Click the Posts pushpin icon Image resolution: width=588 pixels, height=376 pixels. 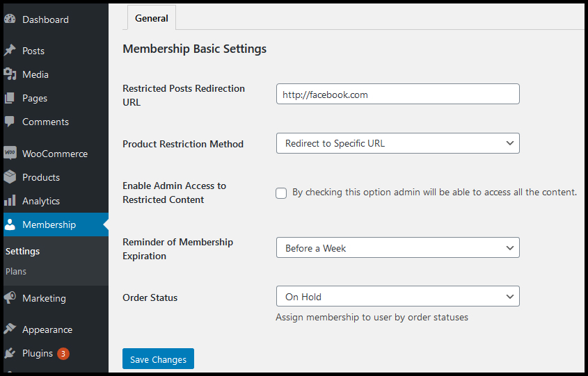pos(10,50)
